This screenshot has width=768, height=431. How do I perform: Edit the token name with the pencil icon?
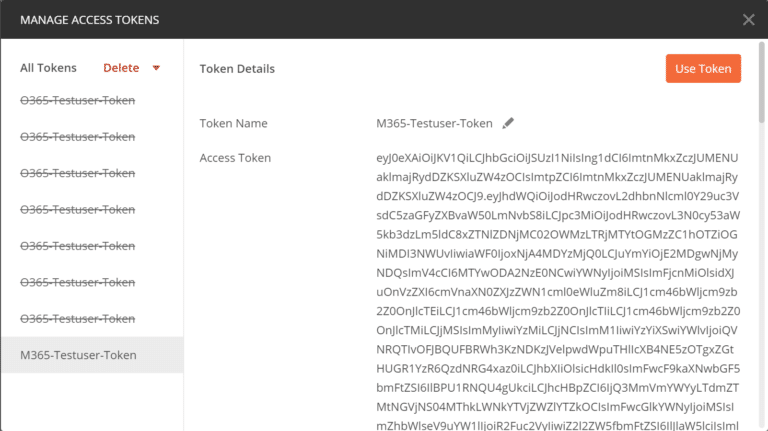508,123
